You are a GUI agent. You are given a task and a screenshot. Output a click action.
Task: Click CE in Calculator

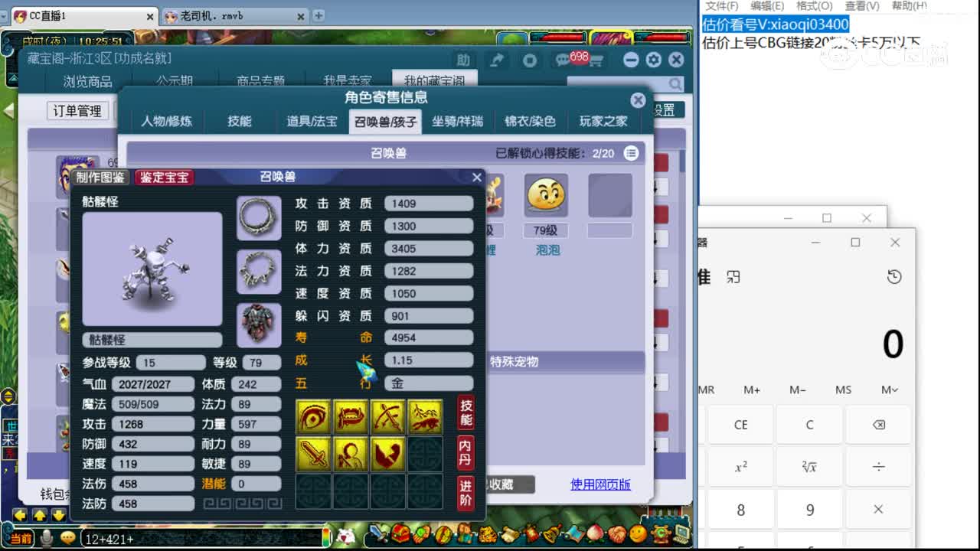coord(740,425)
